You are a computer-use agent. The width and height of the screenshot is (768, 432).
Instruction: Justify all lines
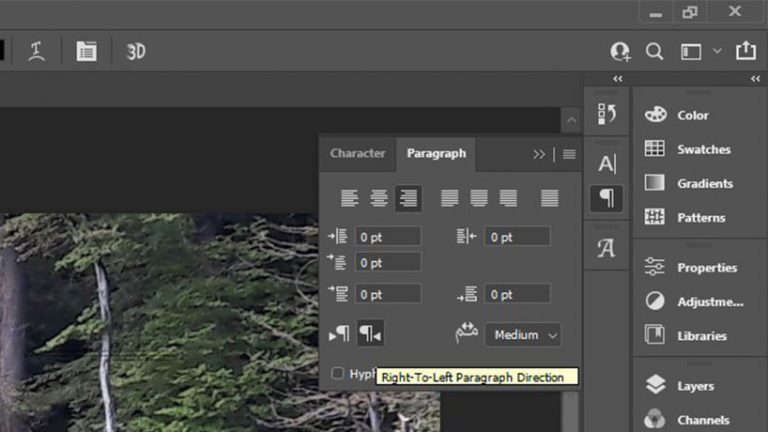click(x=550, y=198)
